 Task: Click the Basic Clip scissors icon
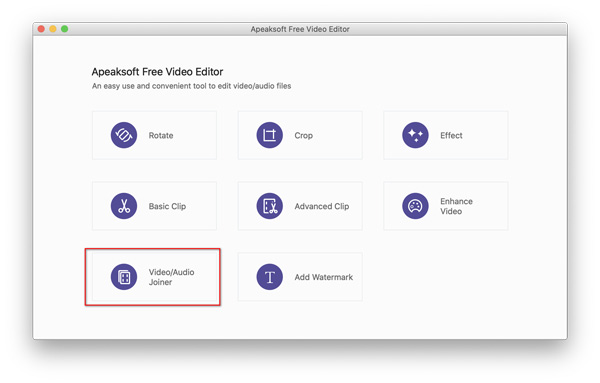tap(124, 206)
